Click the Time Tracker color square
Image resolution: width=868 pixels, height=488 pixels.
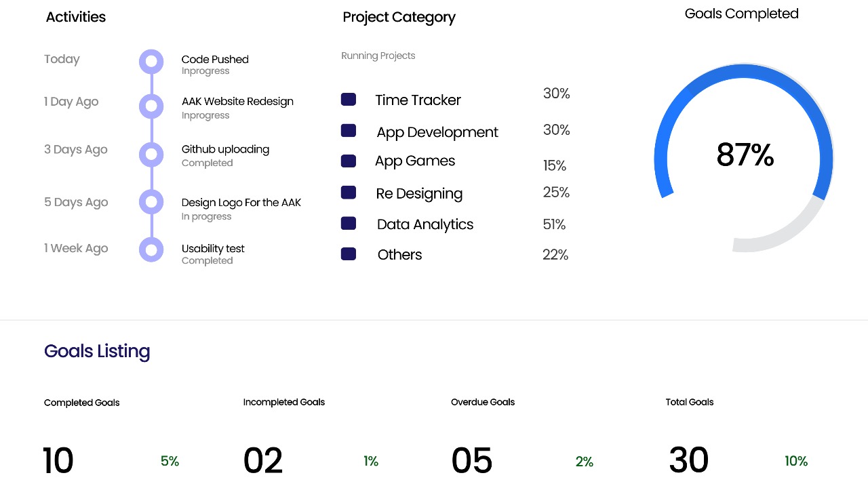click(x=349, y=100)
